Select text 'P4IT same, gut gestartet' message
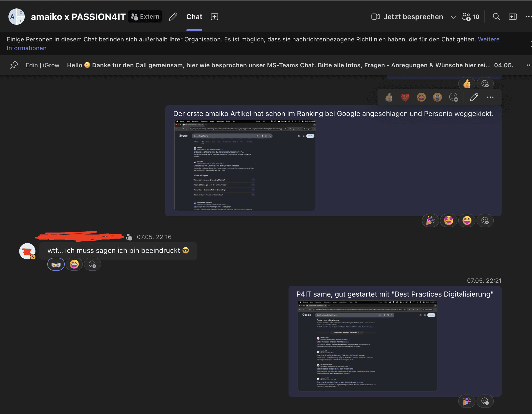532x414 pixels. point(395,294)
